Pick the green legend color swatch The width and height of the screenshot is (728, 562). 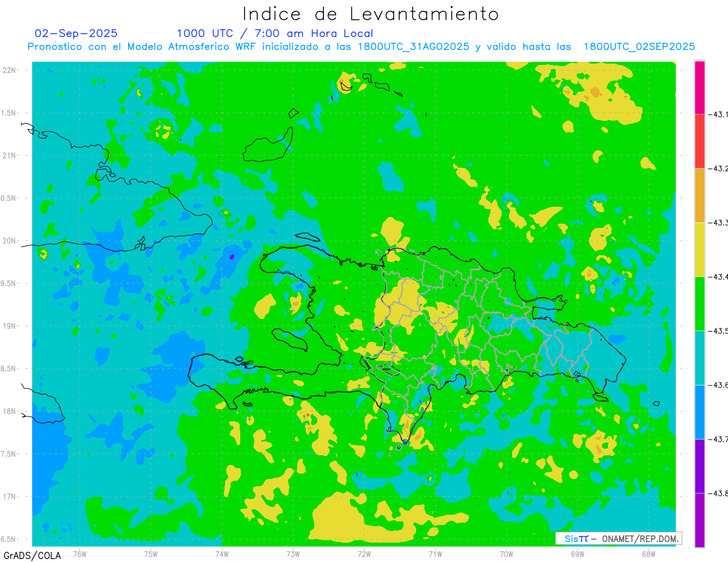(699, 304)
